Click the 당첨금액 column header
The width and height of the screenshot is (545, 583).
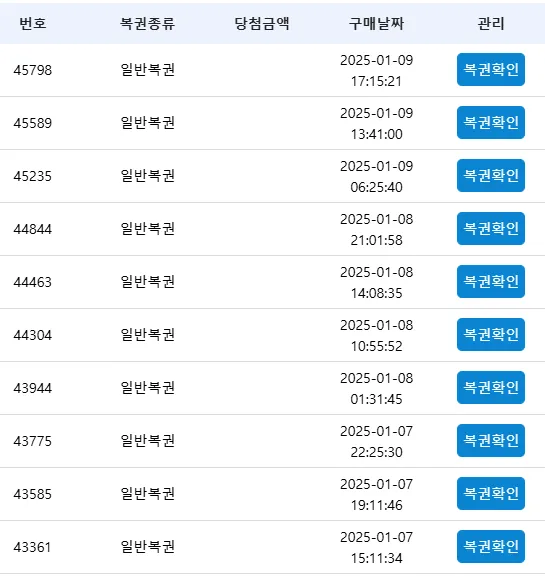[262, 23]
